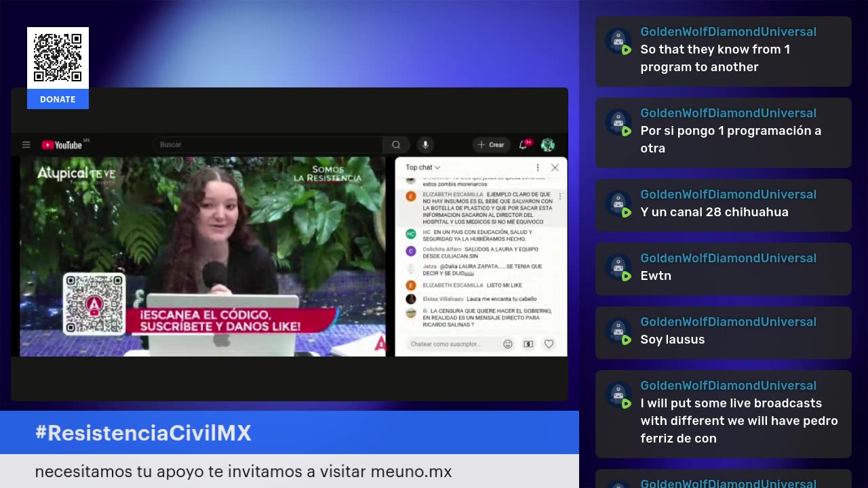Click the Atypical Te Ve video logo

point(76,175)
